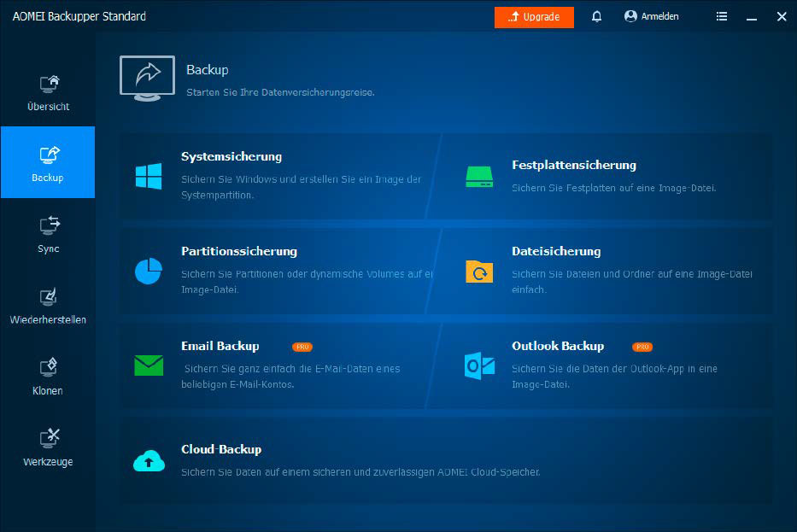Click the Cloud-Backup cloud icon

[x=148, y=461]
